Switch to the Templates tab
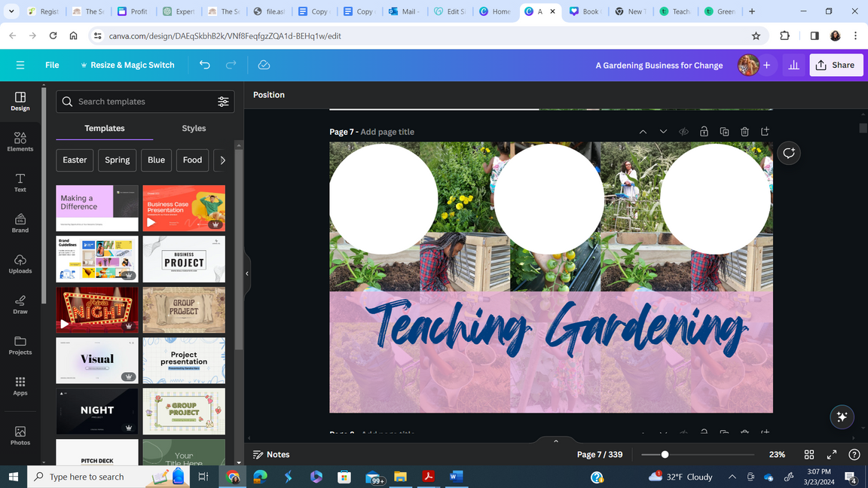 (x=105, y=128)
